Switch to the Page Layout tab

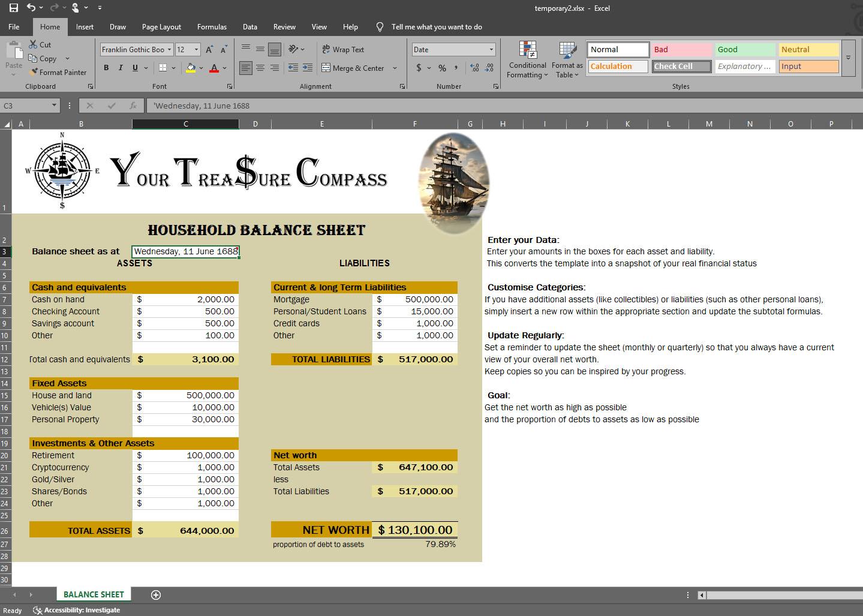tap(161, 27)
